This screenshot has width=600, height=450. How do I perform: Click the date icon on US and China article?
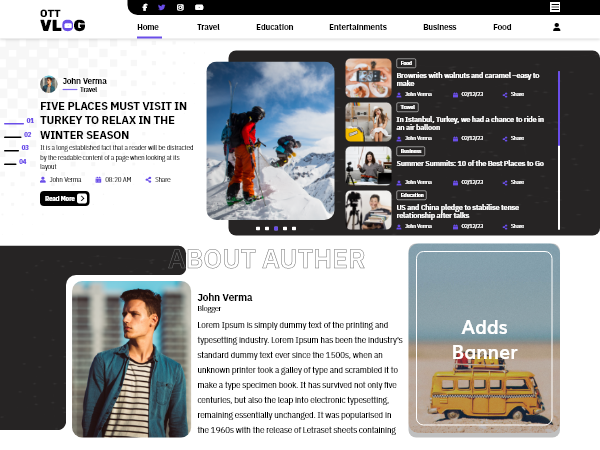(455, 227)
